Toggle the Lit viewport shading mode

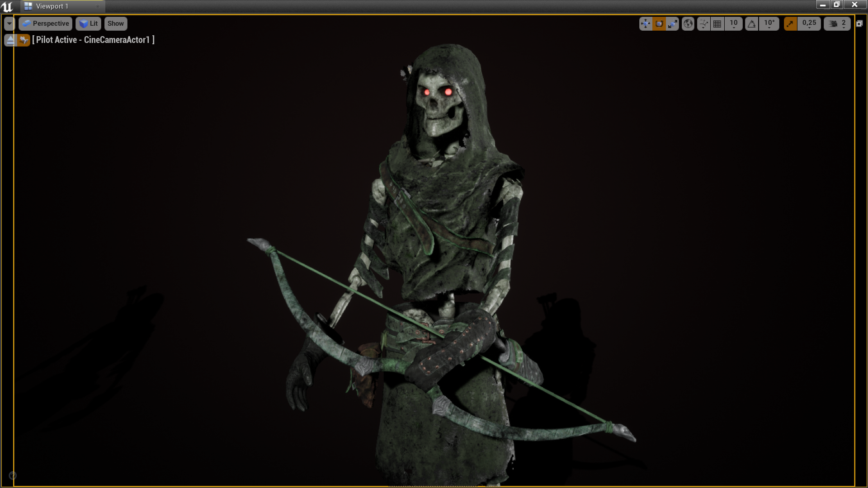click(x=89, y=23)
